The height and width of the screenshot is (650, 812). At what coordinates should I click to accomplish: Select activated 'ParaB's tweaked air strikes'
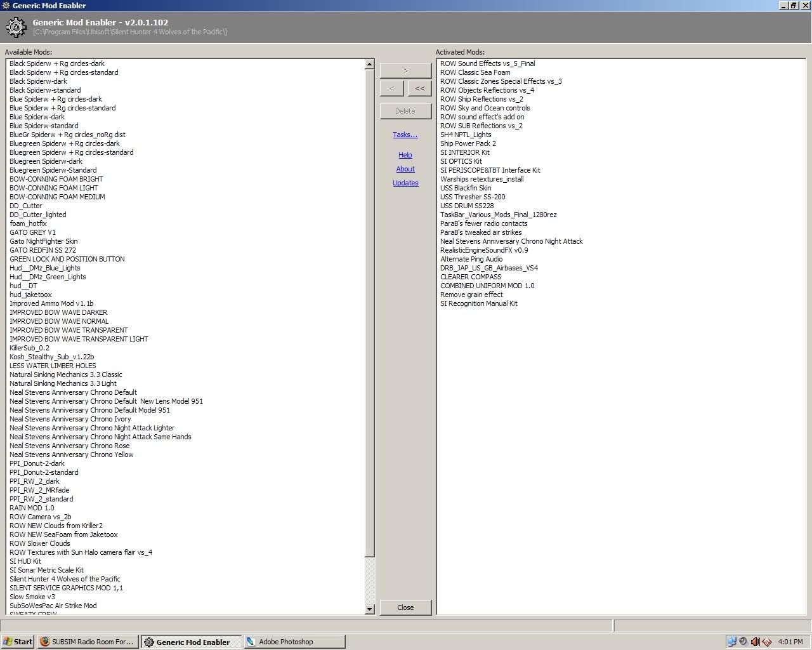click(481, 232)
